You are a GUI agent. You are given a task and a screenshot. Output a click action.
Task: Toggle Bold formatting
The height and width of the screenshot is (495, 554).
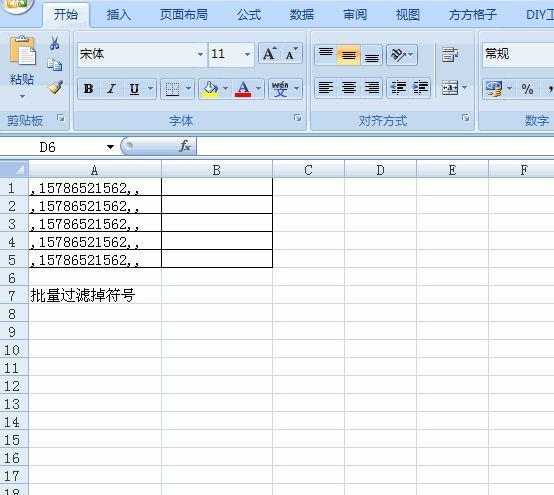click(x=89, y=89)
